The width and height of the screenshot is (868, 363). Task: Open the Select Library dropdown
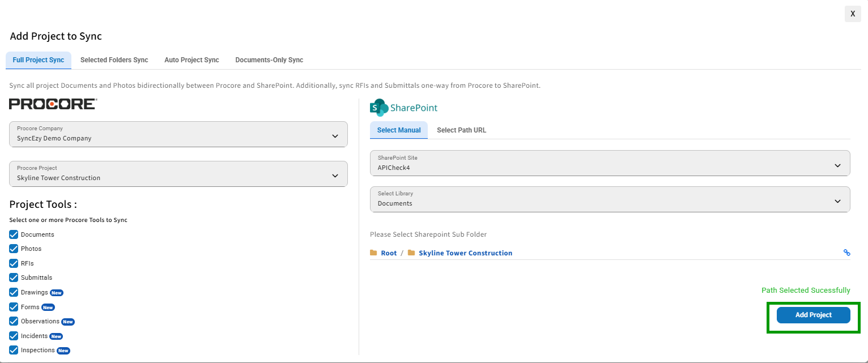[610, 199]
